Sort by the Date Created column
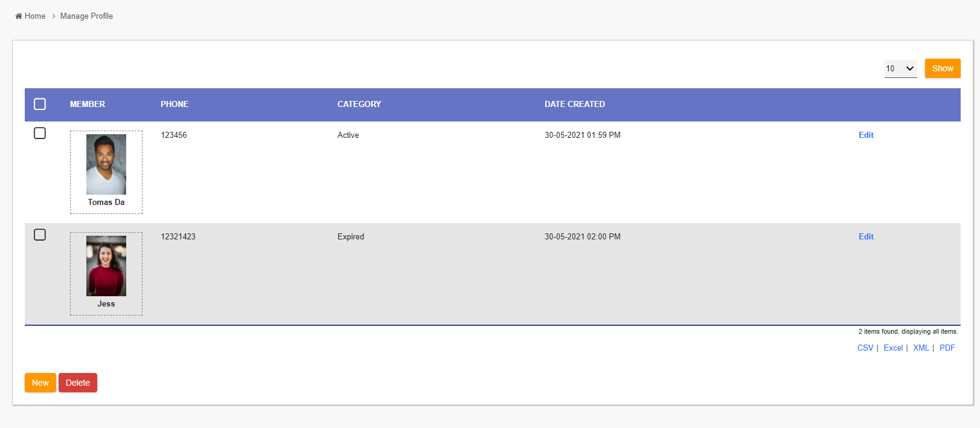Viewport: 980px width, 428px height. tap(575, 104)
